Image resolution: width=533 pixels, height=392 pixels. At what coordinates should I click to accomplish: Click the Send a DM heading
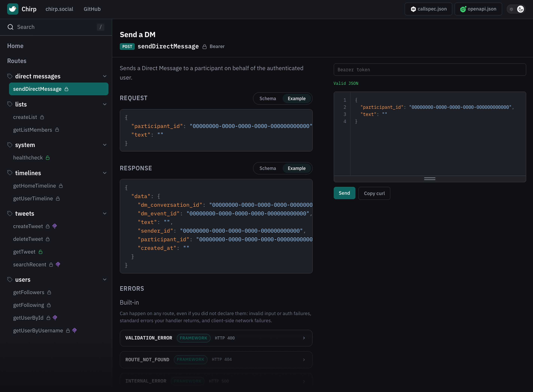coord(137,35)
